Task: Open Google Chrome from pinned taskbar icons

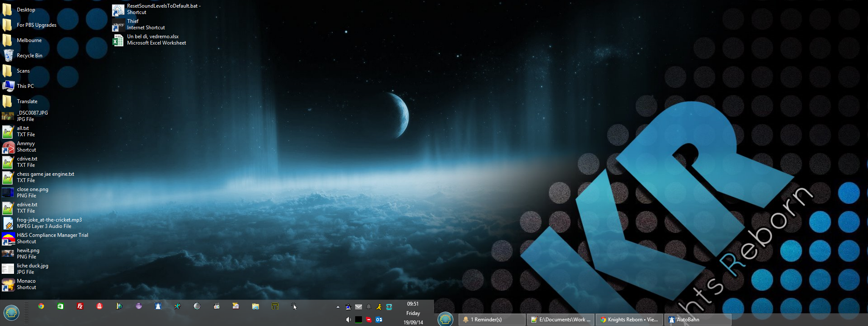Action: click(x=41, y=306)
